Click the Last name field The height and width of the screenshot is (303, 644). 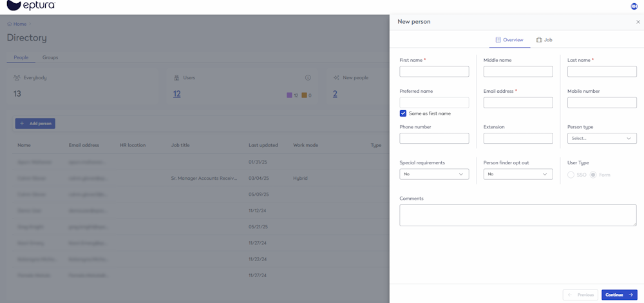point(601,72)
